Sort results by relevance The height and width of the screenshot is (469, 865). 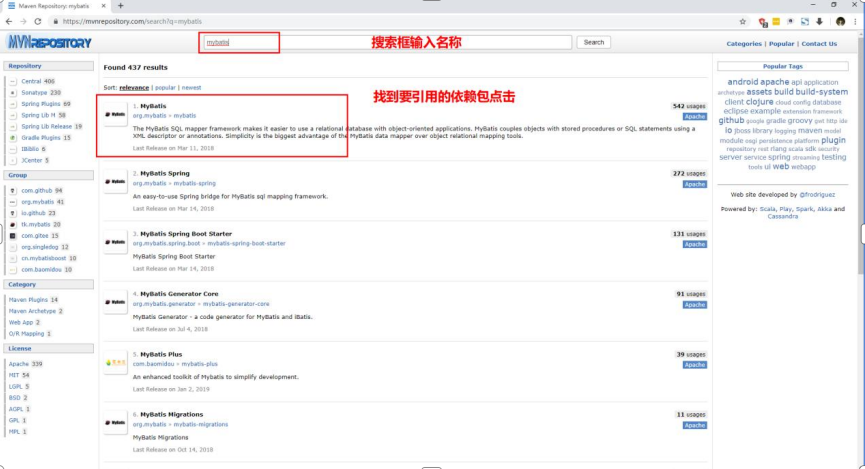pos(134,88)
